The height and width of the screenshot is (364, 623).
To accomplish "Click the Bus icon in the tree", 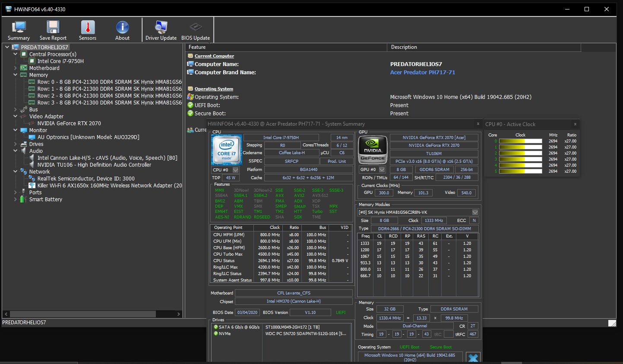I will [x=24, y=109].
